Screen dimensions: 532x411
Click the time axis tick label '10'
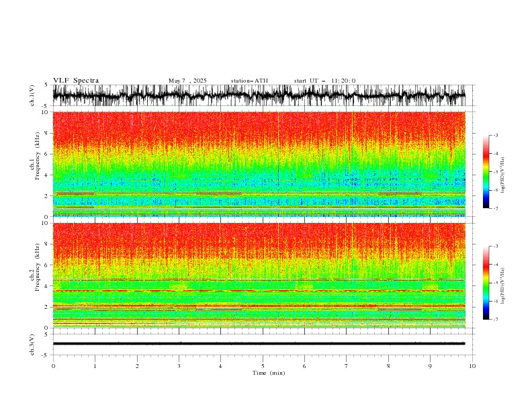tap(472, 366)
